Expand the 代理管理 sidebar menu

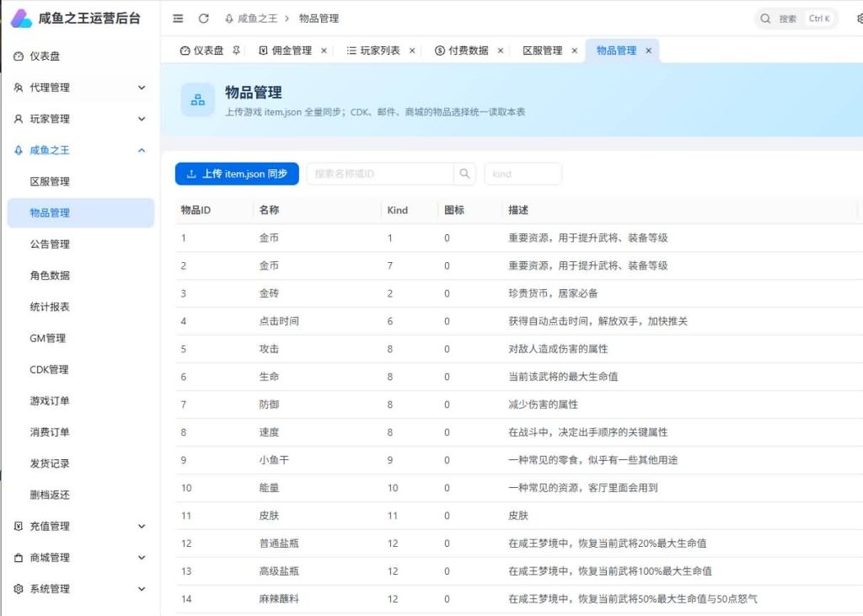point(80,88)
